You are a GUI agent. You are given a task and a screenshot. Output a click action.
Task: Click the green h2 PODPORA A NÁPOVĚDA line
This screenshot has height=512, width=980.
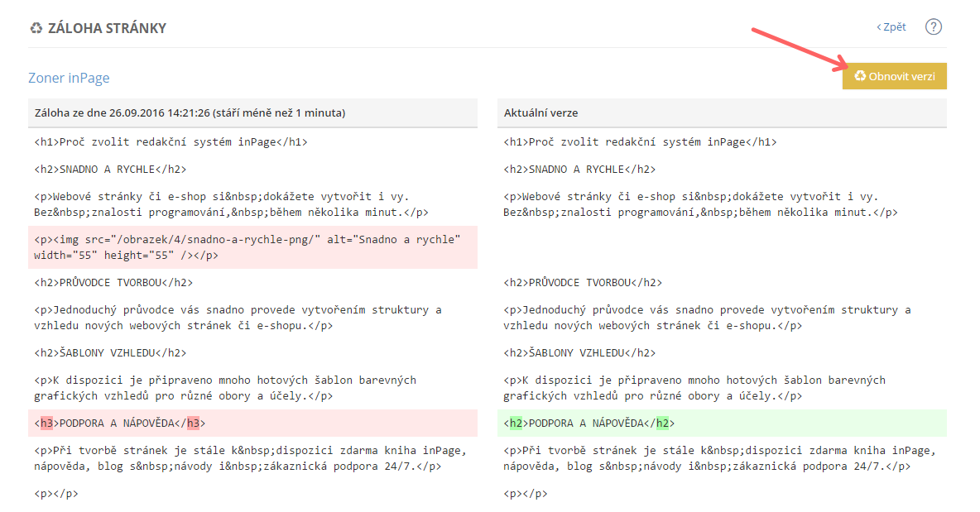(x=589, y=423)
